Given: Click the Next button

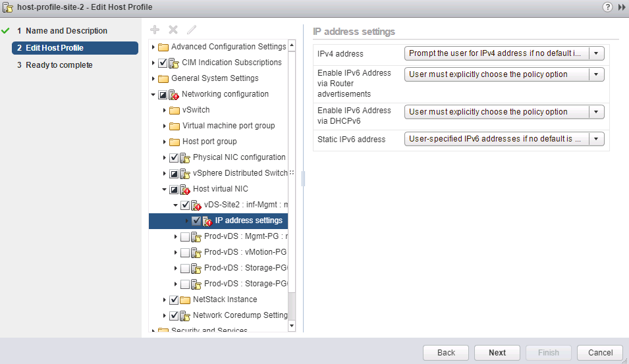Looking at the screenshot, I should [497, 353].
